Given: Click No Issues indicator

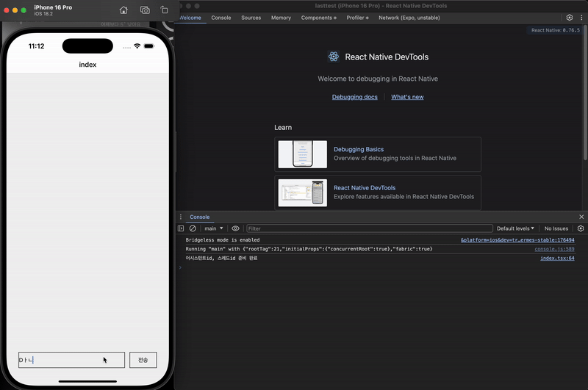Looking at the screenshot, I should point(556,228).
